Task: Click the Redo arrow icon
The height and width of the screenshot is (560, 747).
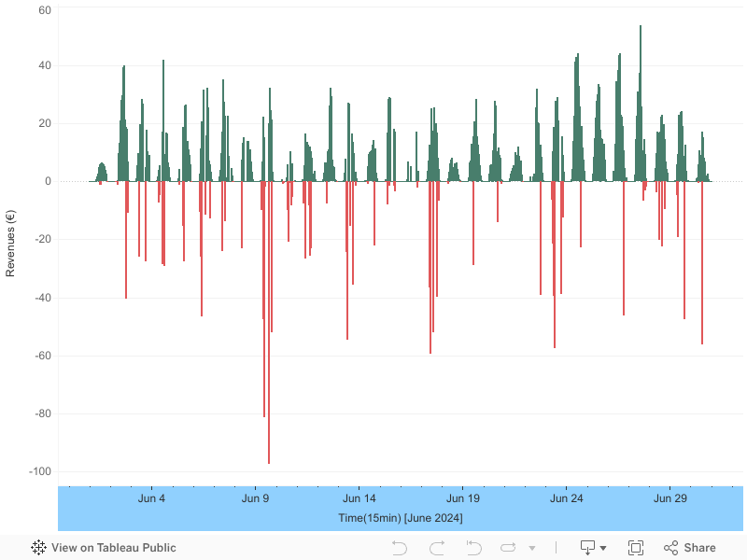Action: pyautogui.click(x=437, y=548)
